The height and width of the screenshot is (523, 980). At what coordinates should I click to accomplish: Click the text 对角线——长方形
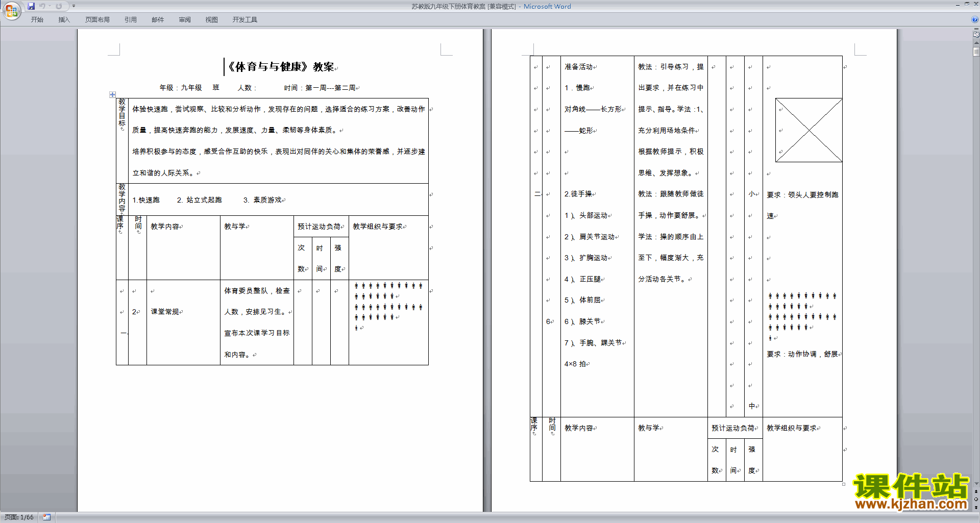tap(593, 109)
